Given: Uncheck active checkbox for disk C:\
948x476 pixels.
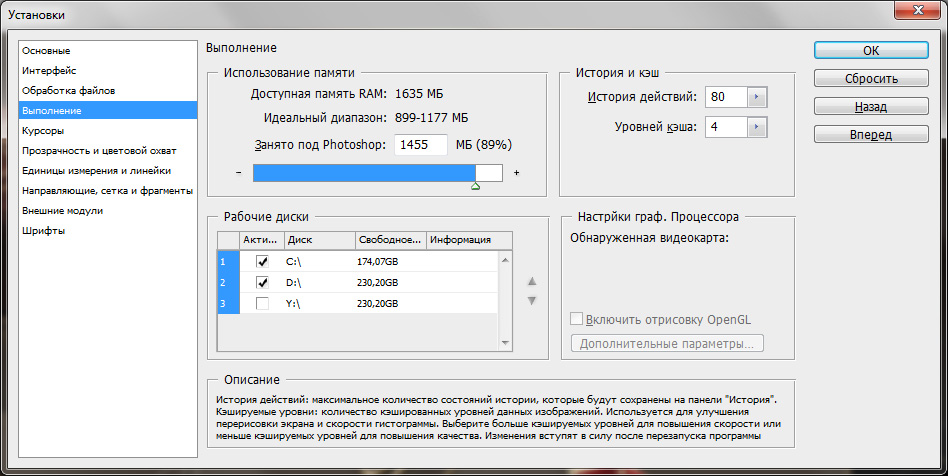Looking at the screenshot, I should pyautogui.click(x=262, y=261).
